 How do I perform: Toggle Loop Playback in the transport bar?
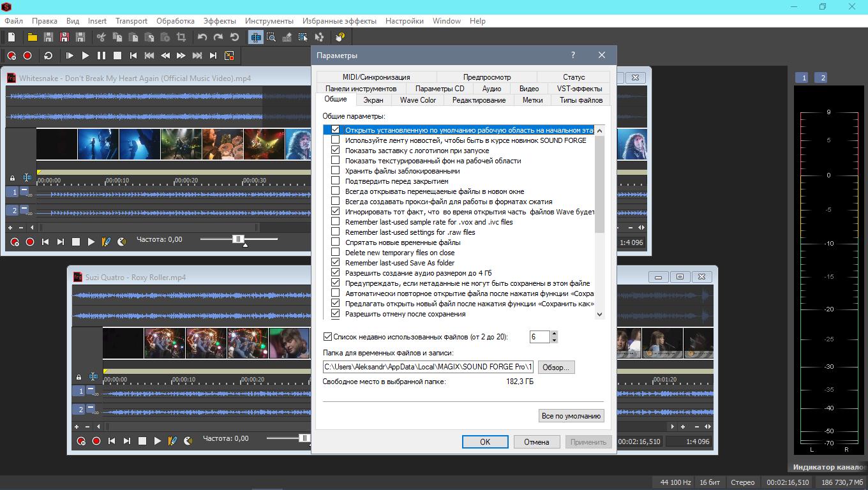point(48,56)
